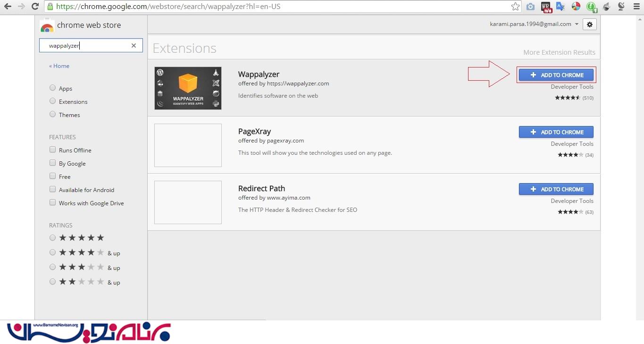Go back with the browser back arrow
The height and width of the screenshot is (344, 644).
pyautogui.click(x=8, y=7)
